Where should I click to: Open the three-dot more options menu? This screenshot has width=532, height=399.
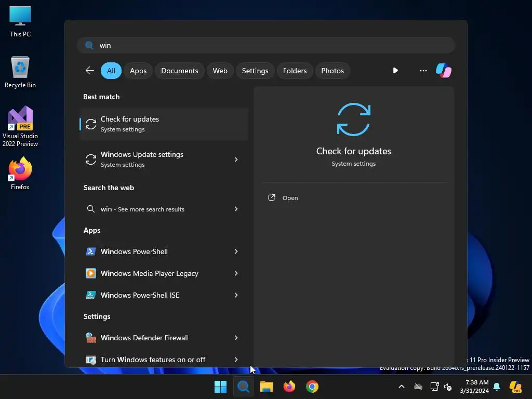tap(423, 71)
